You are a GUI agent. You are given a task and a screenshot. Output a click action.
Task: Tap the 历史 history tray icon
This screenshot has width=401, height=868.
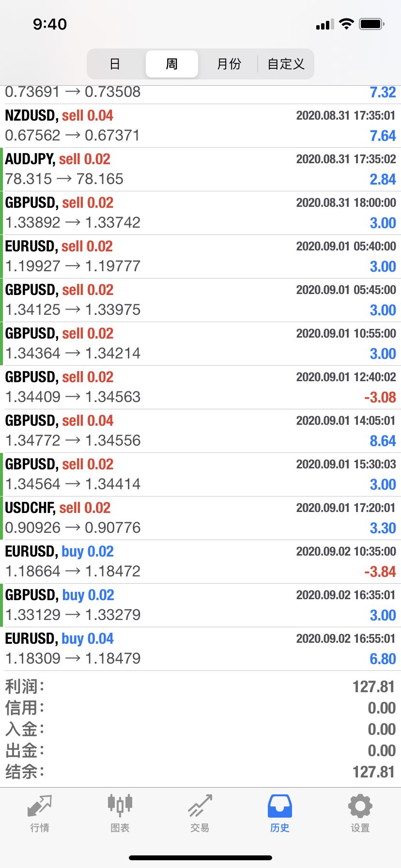pos(280,806)
